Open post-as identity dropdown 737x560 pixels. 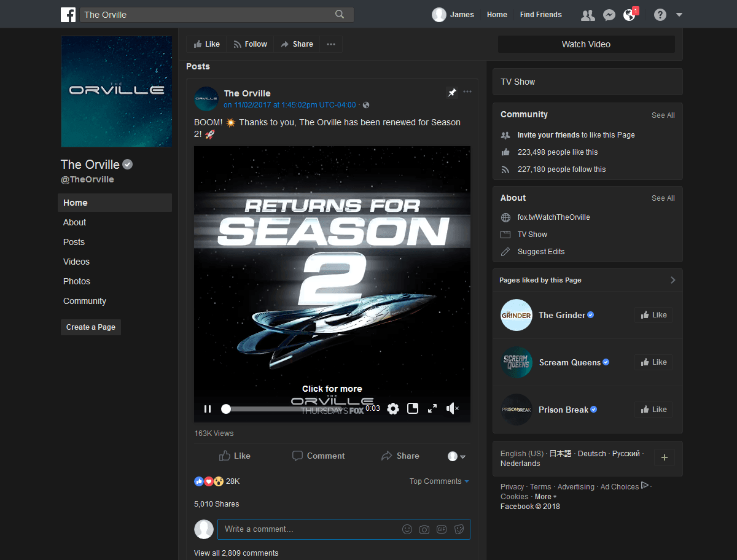(457, 456)
